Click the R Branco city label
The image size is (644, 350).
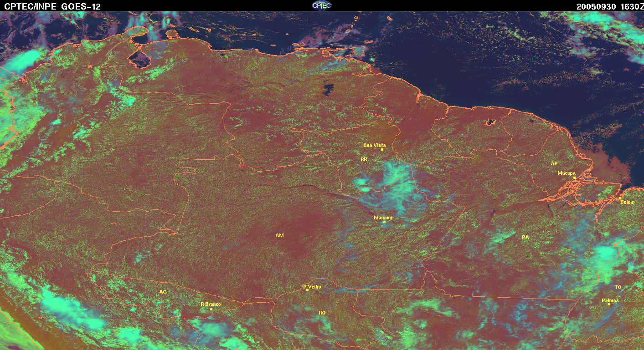tap(211, 304)
